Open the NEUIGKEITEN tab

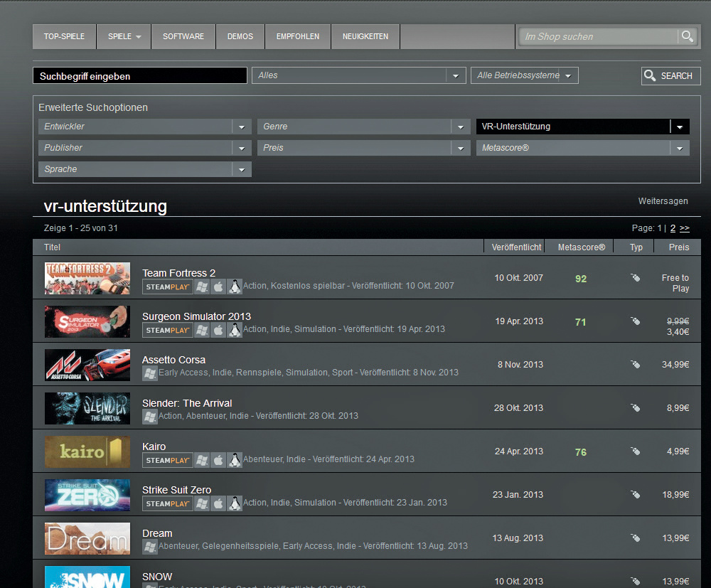pyautogui.click(x=365, y=36)
